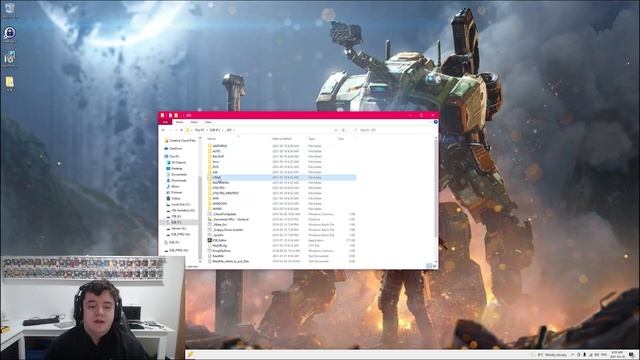Click the file list vertical scrollbar

[x=436, y=188]
